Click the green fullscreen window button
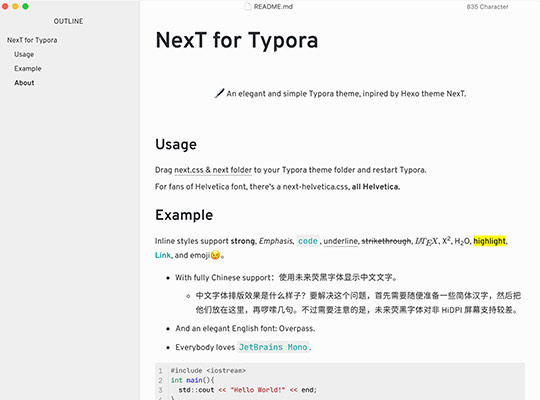Viewport: 540px width, 400px height. 25,7
